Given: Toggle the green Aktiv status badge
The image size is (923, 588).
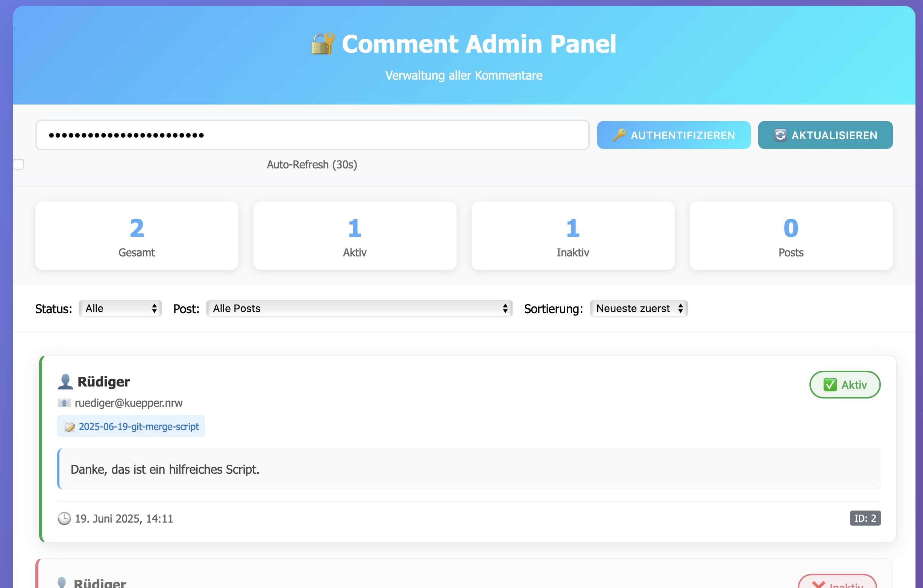Looking at the screenshot, I should pos(845,385).
